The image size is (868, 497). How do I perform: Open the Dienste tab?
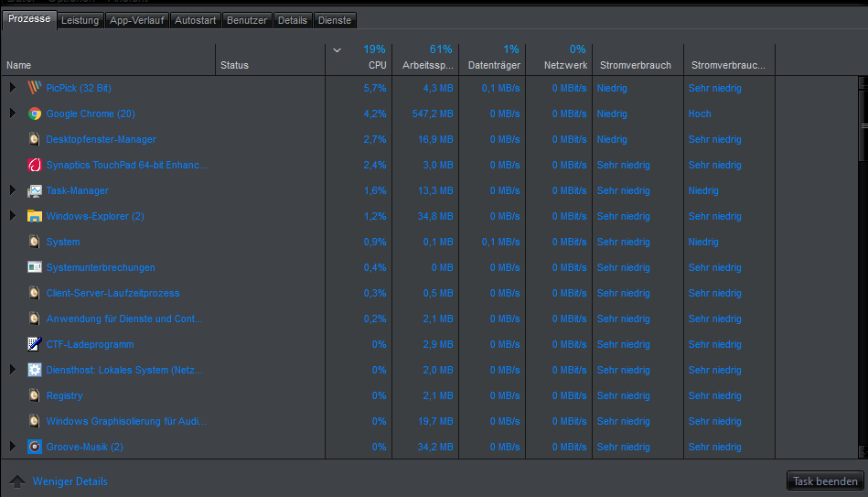pyautogui.click(x=334, y=20)
